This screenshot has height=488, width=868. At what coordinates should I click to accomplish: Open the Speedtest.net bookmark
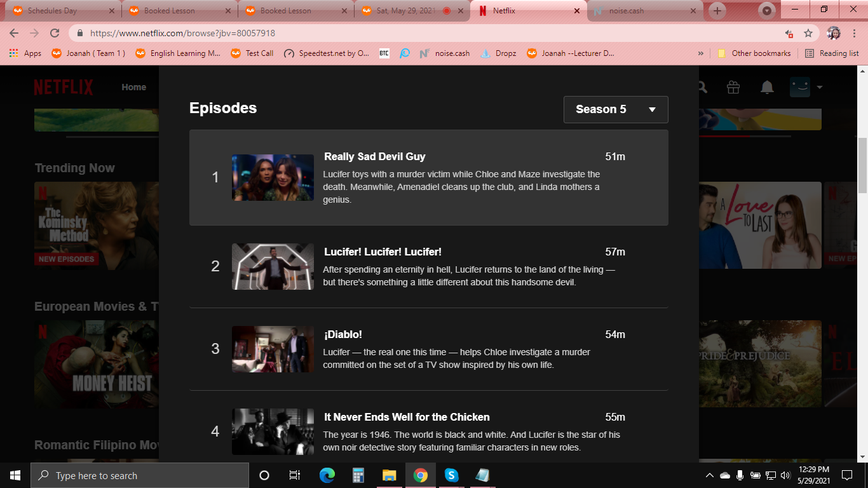327,53
